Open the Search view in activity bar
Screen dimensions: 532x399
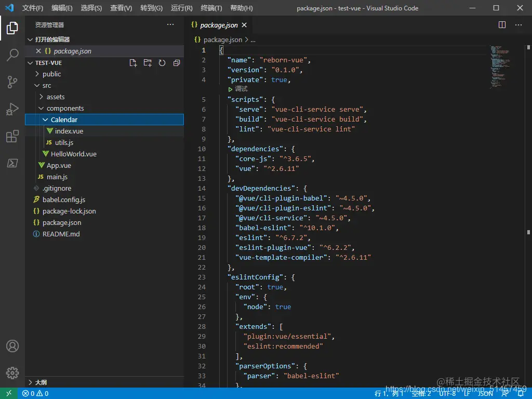point(12,55)
